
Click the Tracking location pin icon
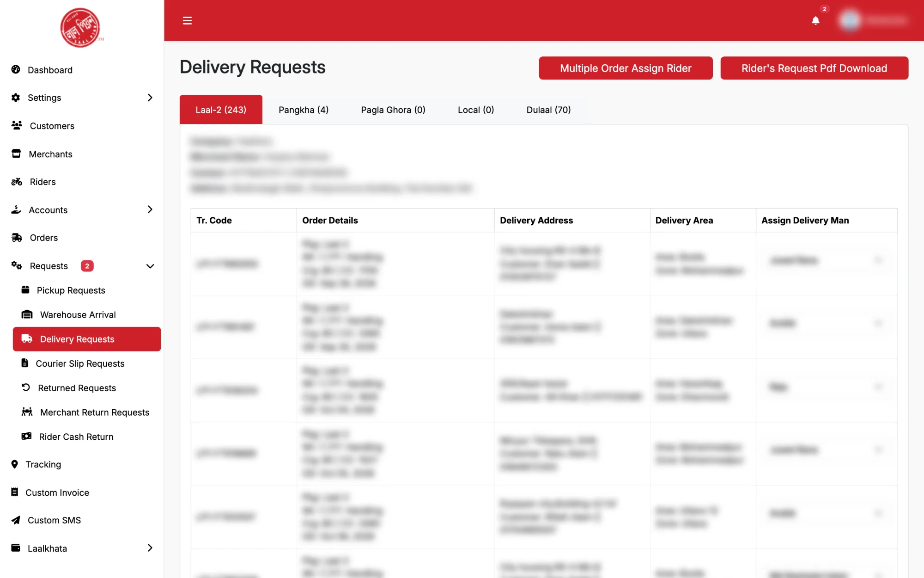[15, 464]
